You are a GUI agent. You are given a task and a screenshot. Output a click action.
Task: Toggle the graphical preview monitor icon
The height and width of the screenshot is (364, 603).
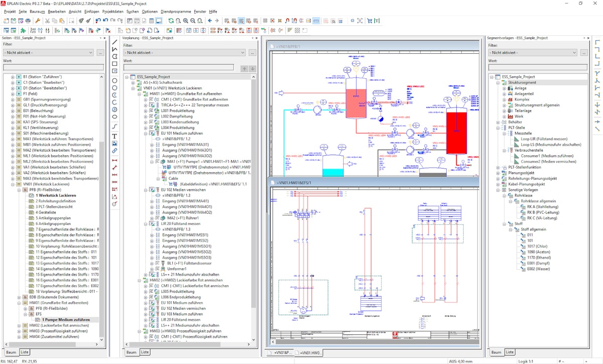159,21
